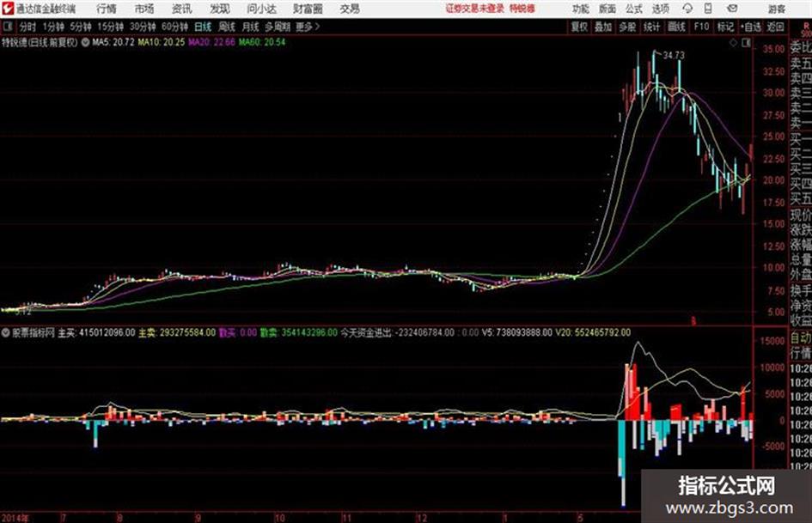Click the 标记 mark button
This screenshot has width=812, height=523.
[x=725, y=27]
